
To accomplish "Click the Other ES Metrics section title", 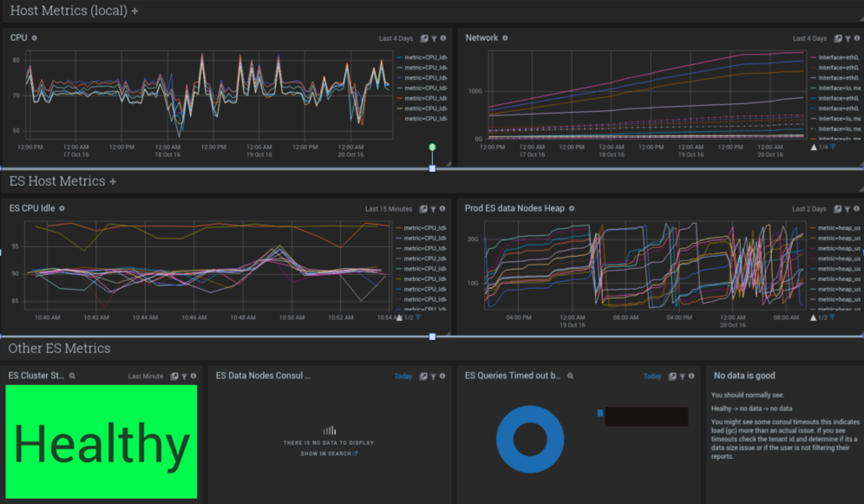I will click(x=60, y=348).
